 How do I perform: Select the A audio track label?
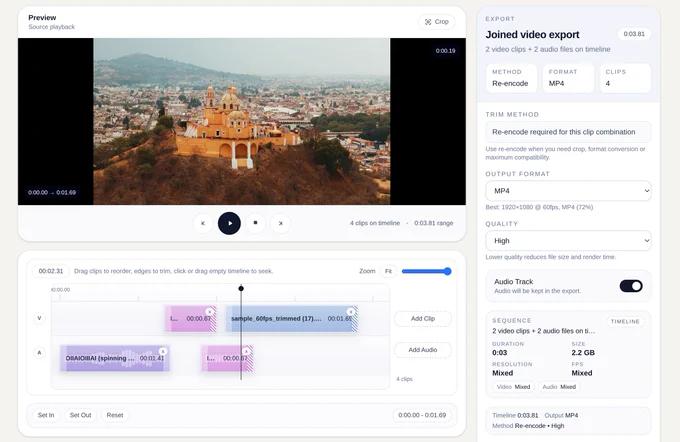point(39,352)
